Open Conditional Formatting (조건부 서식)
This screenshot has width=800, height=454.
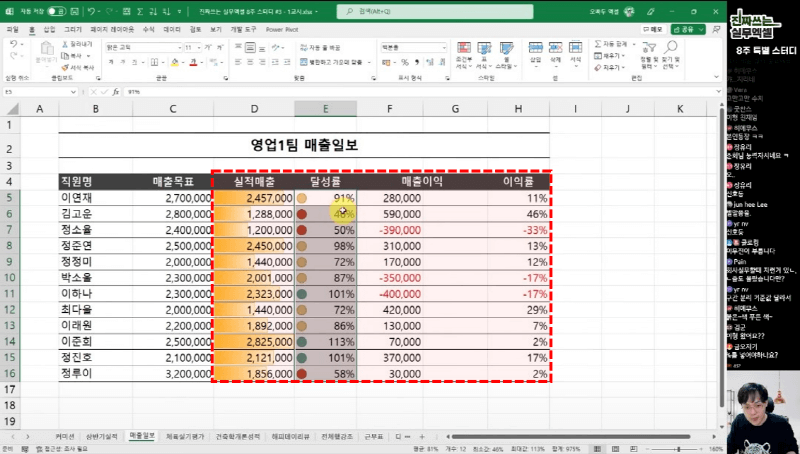point(464,56)
